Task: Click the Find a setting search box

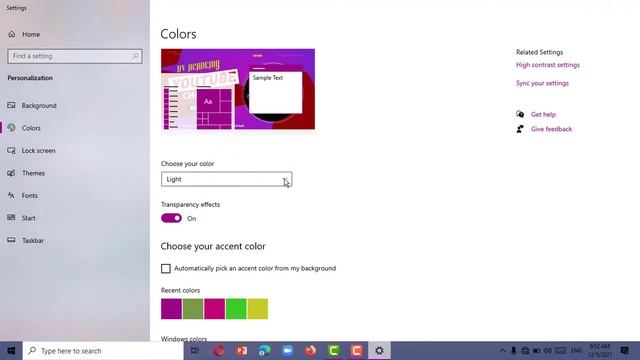Action: [75, 56]
